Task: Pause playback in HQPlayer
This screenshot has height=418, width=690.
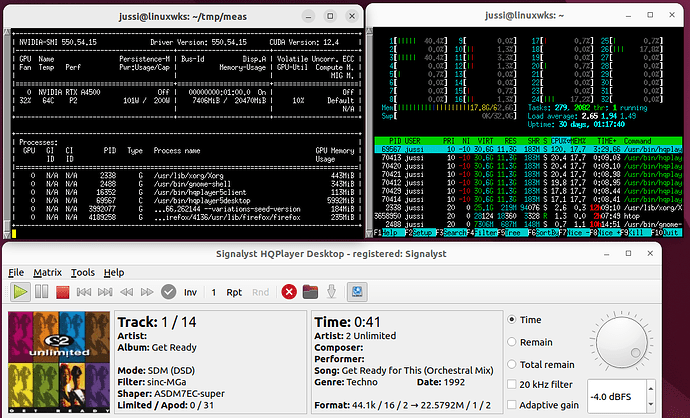Action: click(42, 292)
